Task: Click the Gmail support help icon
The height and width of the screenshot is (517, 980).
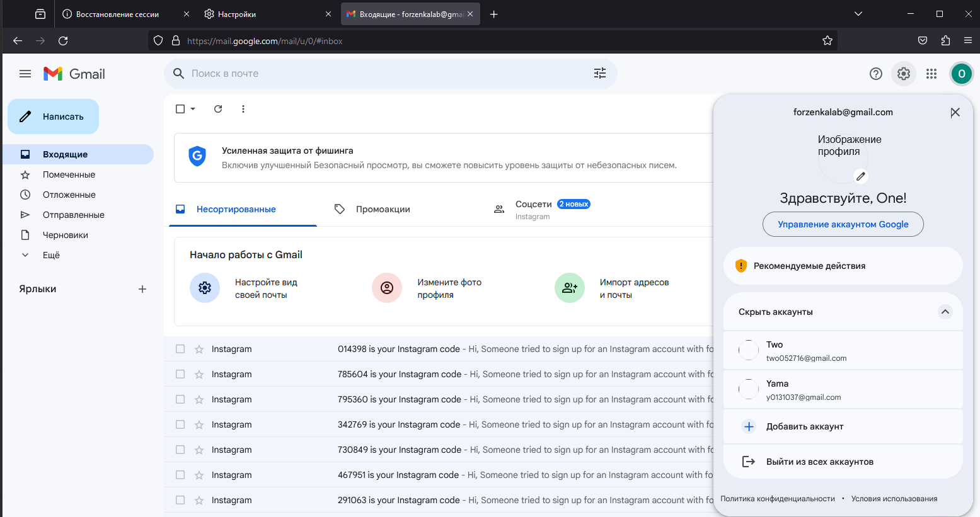Action: (876, 74)
